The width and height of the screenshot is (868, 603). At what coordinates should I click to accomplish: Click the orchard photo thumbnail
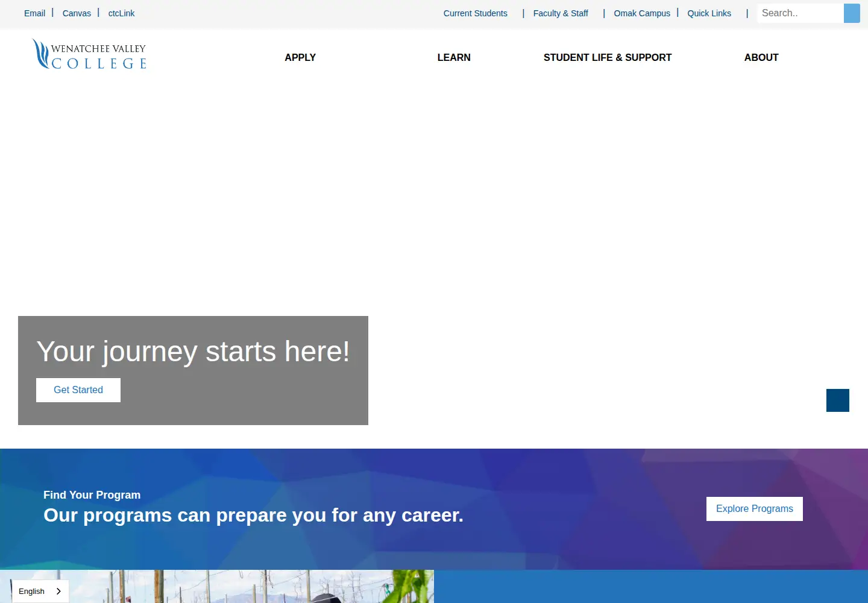(x=217, y=586)
